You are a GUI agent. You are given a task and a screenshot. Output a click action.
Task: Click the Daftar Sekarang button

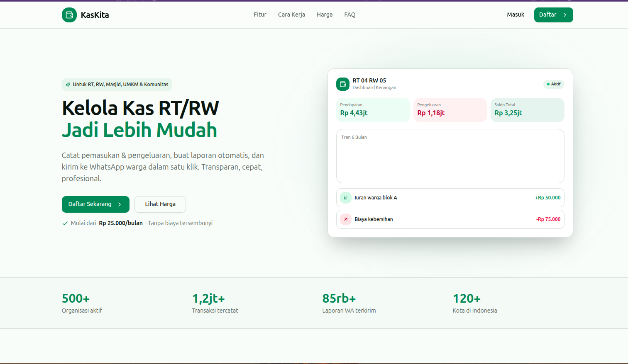[95, 204]
